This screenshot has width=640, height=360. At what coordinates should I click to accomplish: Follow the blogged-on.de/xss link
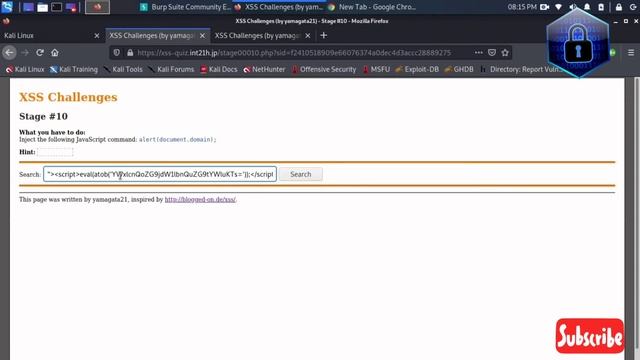click(x=200, y=200)
